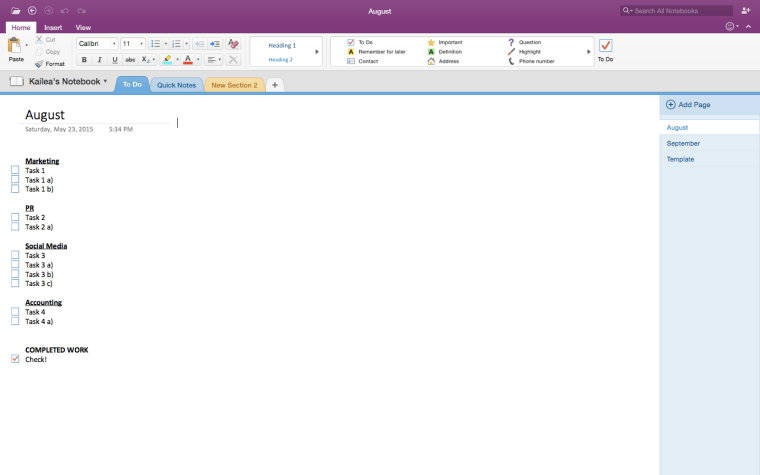The height and width of the screenshot is (475, 760).
Task: Check the Task 3 c) checkbox
Action: tap(15, 283)
